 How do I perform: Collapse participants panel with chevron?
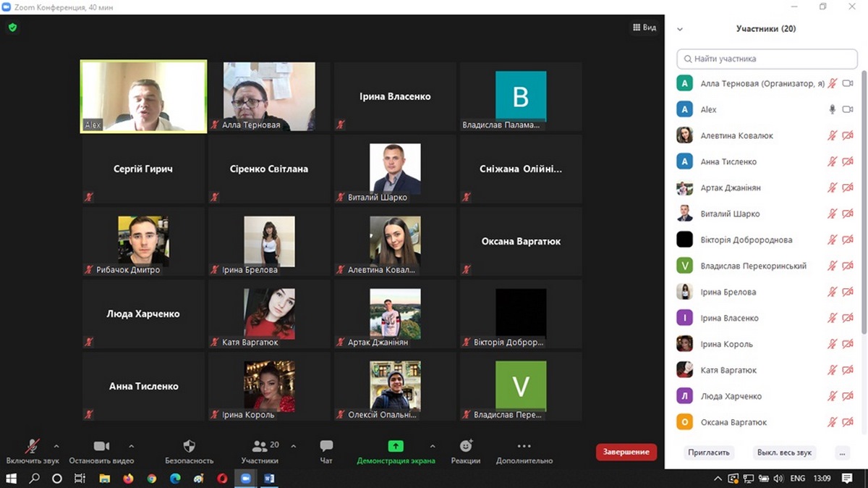click(679, 29)
